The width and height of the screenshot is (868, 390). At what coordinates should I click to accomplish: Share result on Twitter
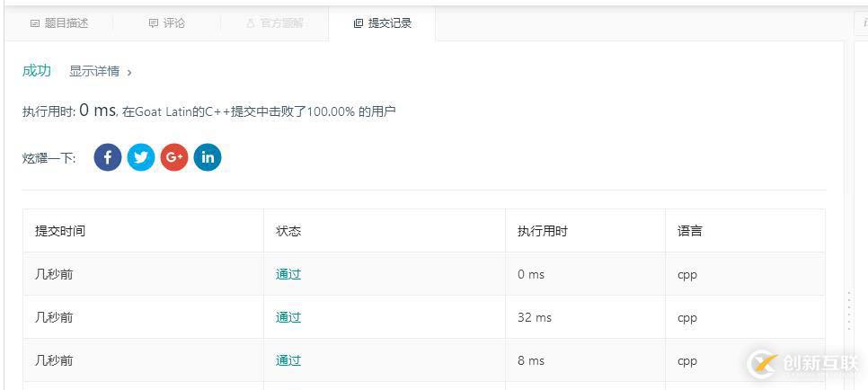point(141,157)
